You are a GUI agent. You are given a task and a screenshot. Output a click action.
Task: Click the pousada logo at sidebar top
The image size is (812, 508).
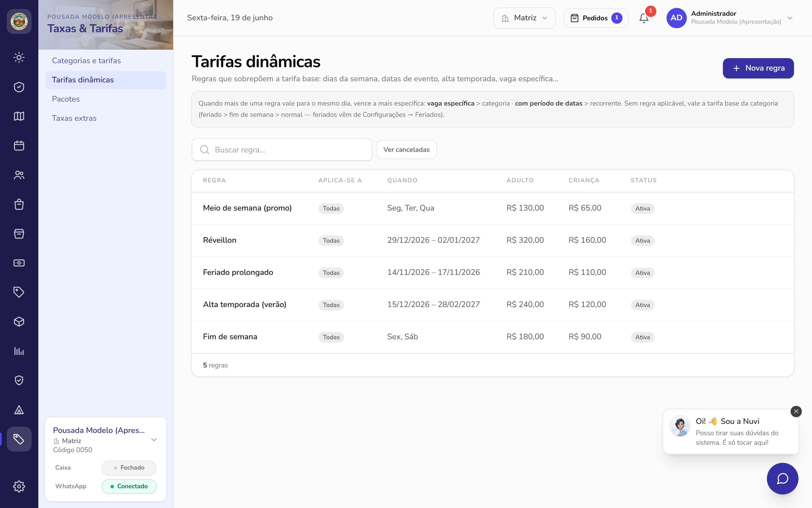[x=19, y=21]
